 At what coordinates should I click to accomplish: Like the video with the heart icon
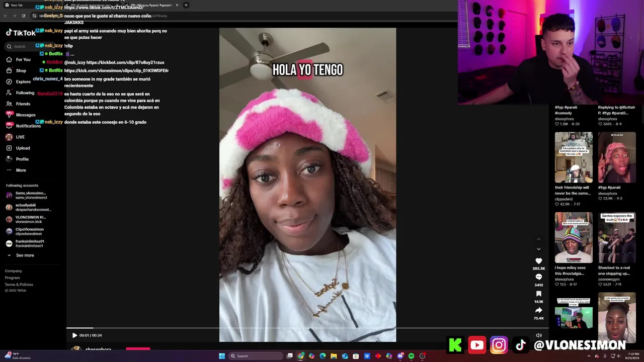tap(539, 261)
